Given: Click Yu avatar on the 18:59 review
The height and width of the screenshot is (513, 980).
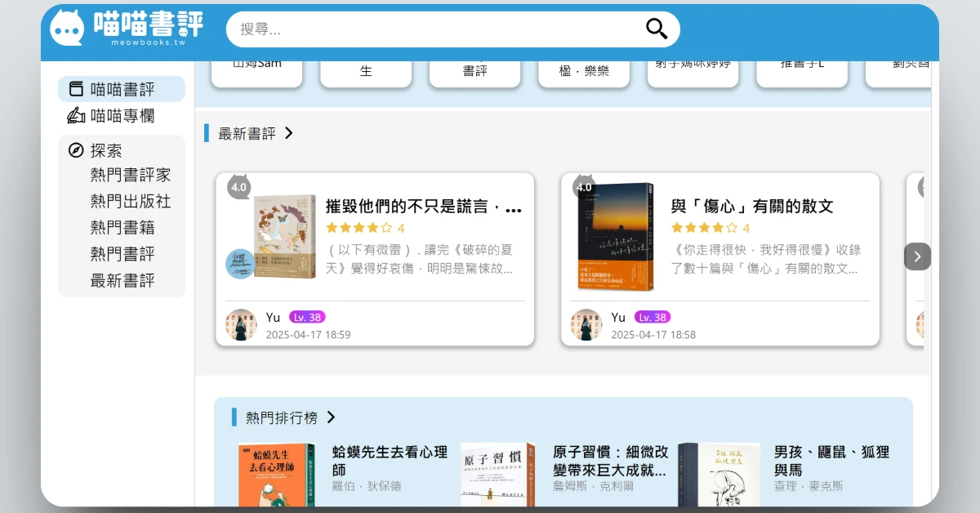Looking at the screenshot, I should 241,325.
